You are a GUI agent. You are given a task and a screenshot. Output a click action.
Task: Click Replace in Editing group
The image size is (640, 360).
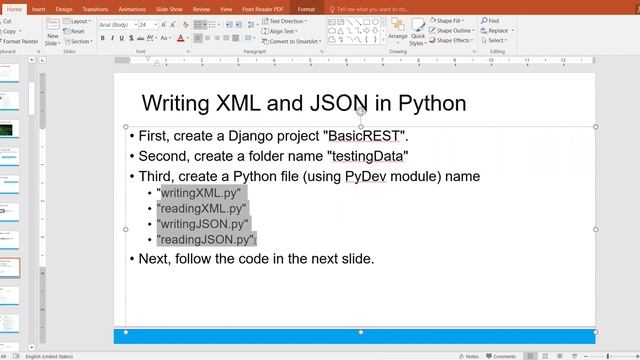click(498, 31)
